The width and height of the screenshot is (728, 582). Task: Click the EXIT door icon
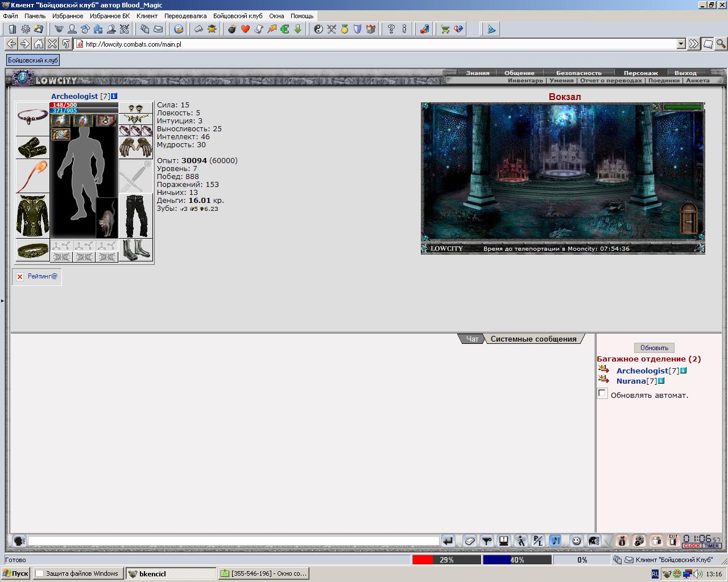pyautogui.click(x=673, y=541)
